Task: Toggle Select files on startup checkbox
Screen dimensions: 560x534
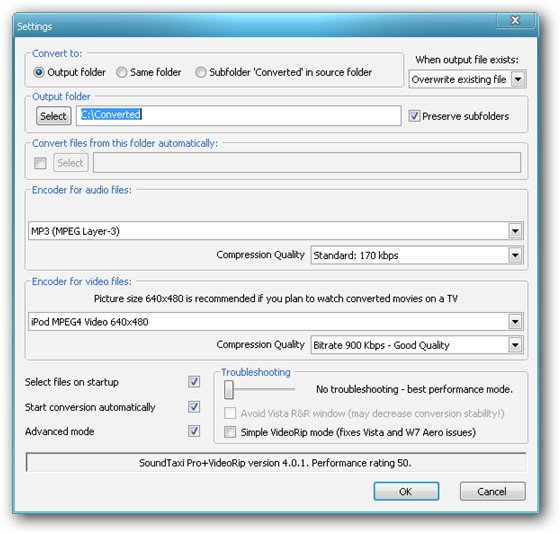Action: [194, 382]
